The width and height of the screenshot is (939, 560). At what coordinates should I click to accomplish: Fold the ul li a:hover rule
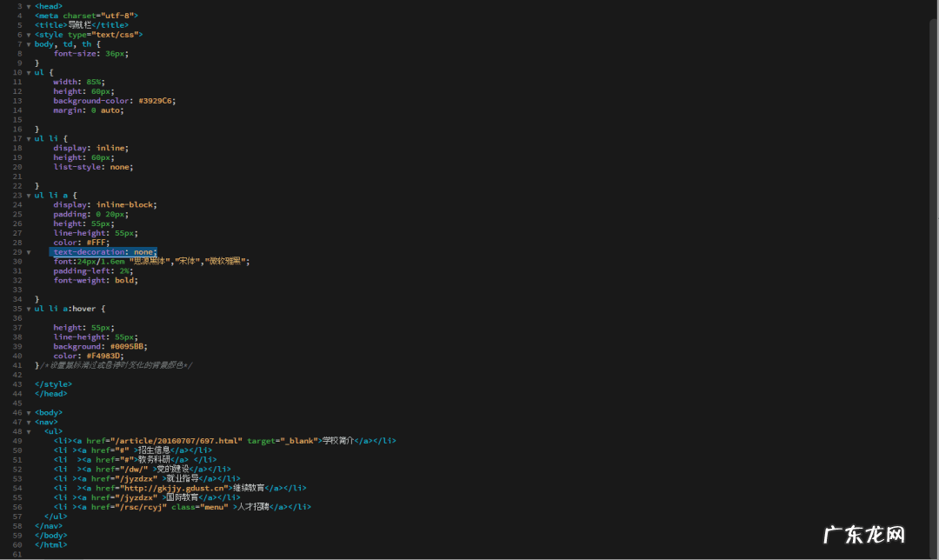[28, 309]
